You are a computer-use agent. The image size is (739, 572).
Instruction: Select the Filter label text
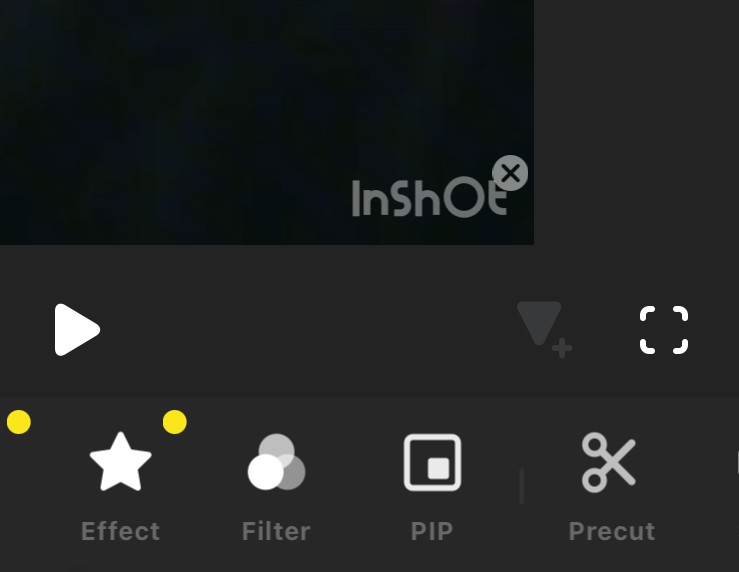click(276, 531)
